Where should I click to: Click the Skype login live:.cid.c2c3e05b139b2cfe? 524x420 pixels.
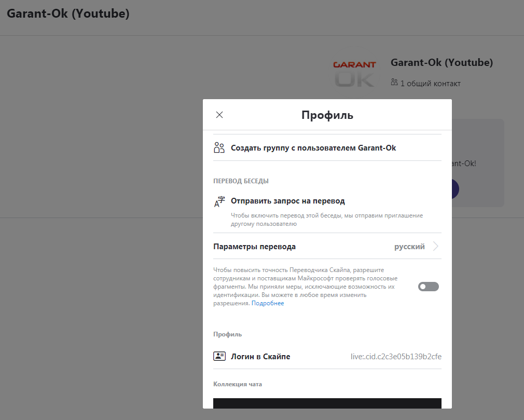pos(396,357)
